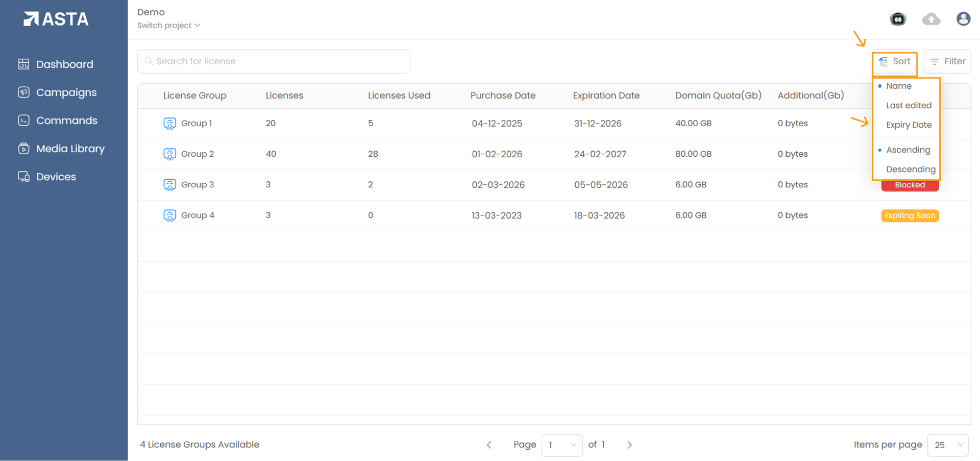Open the robot assistant icon
The image size is (980, 461).
pos(898,19)
